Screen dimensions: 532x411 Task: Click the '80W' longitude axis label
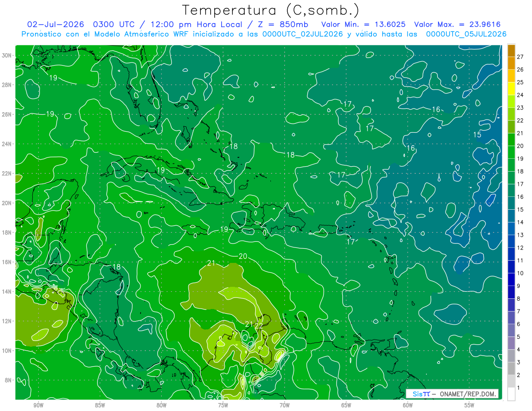(x=161, y=405)
